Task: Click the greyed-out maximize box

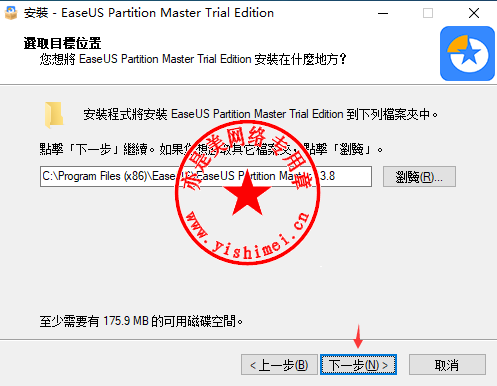Action: [x=428, y=13]
